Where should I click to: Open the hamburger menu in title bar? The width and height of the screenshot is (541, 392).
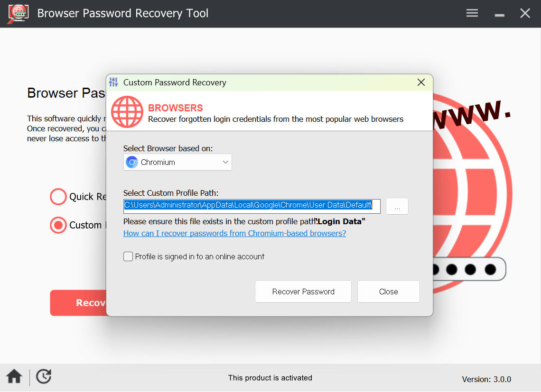pos(472,13)
